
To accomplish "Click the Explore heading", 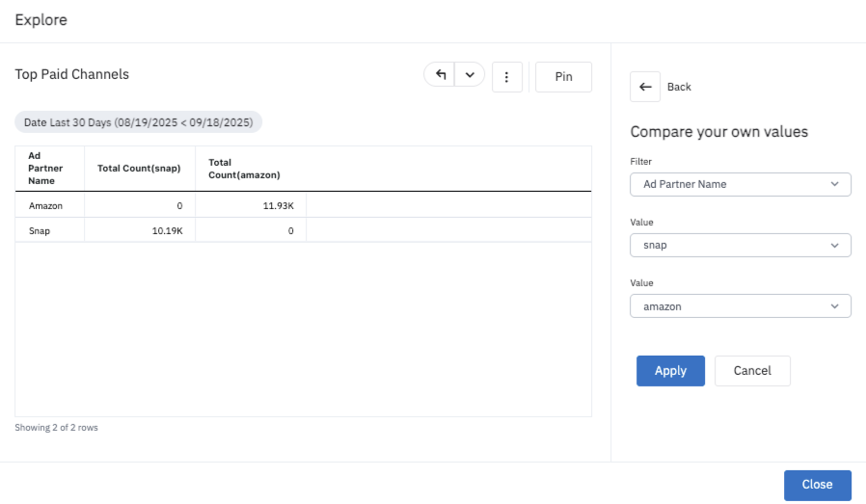I will pos(41,20).
